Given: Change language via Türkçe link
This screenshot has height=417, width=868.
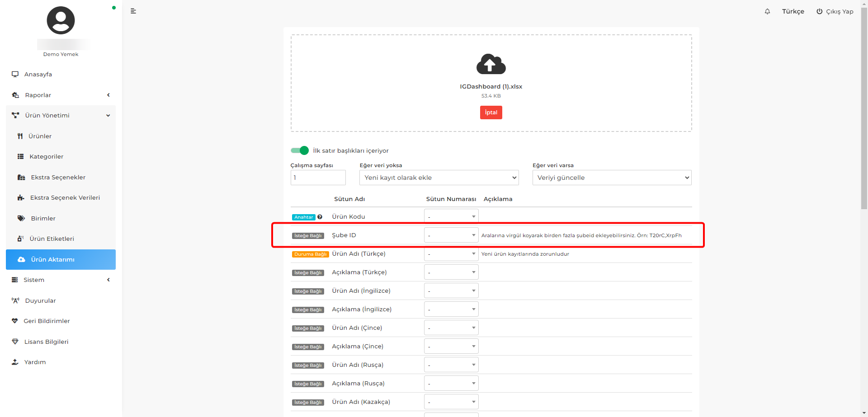Looking at the screenshot, I should click(793, 11).
